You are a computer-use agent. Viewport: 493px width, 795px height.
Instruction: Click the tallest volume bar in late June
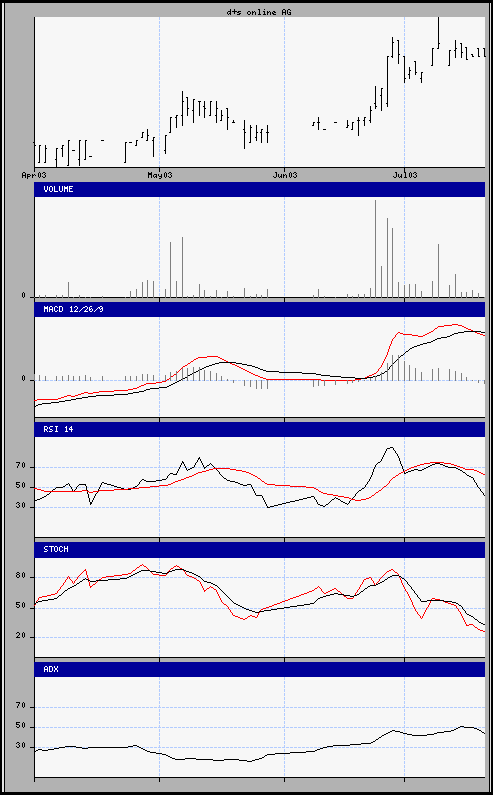[376, 248]
